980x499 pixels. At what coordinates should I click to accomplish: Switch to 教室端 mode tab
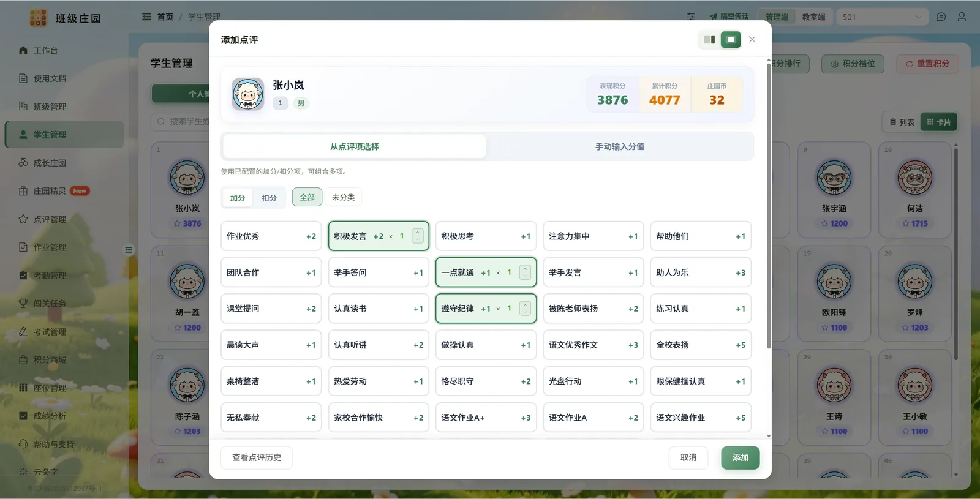point(813,17)
